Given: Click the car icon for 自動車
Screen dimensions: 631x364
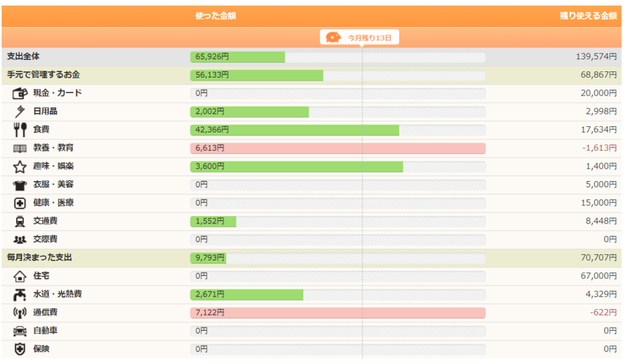Looking at the screenshot, I should [20, 331].
